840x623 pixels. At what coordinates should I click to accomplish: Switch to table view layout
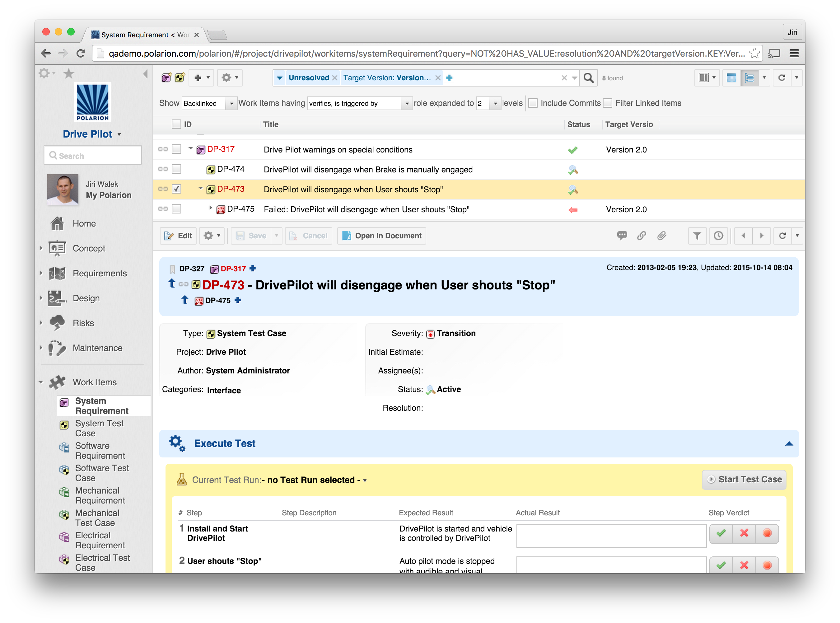click(731, 78)
